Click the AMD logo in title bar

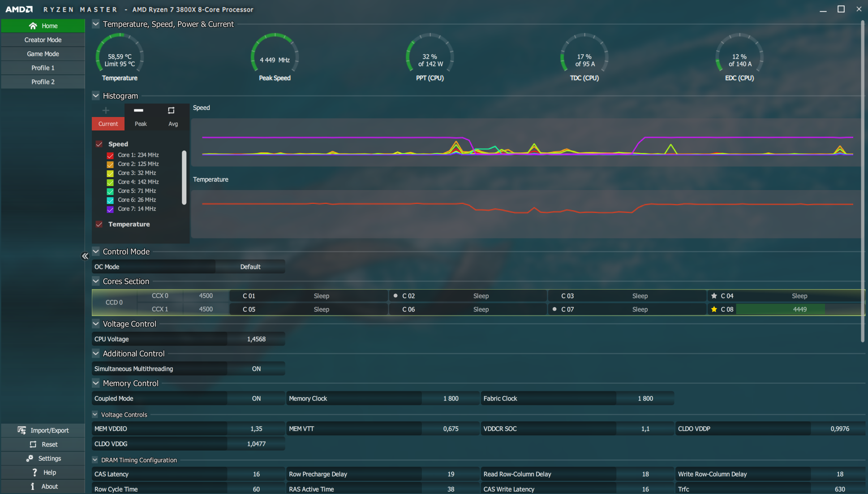point(19,9)
